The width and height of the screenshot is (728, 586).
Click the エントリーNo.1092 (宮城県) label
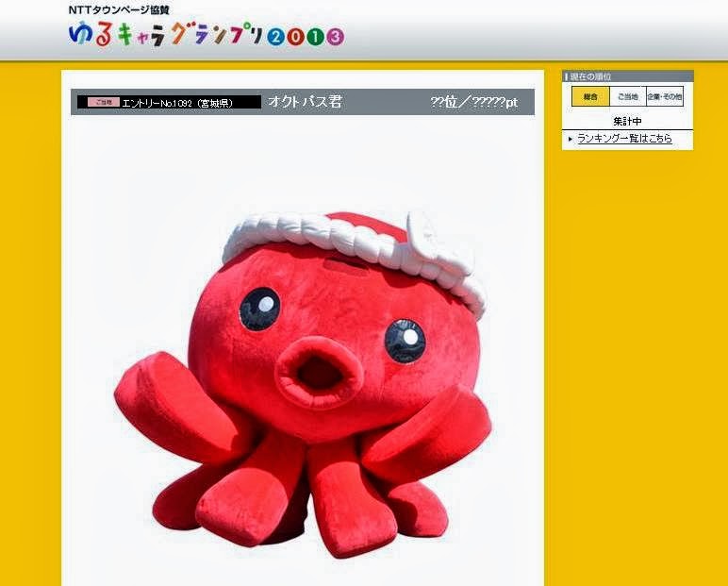177,103
